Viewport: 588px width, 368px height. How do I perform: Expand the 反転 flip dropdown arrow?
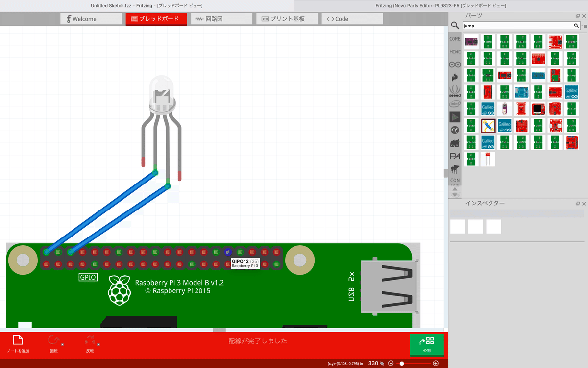[98, 344]
